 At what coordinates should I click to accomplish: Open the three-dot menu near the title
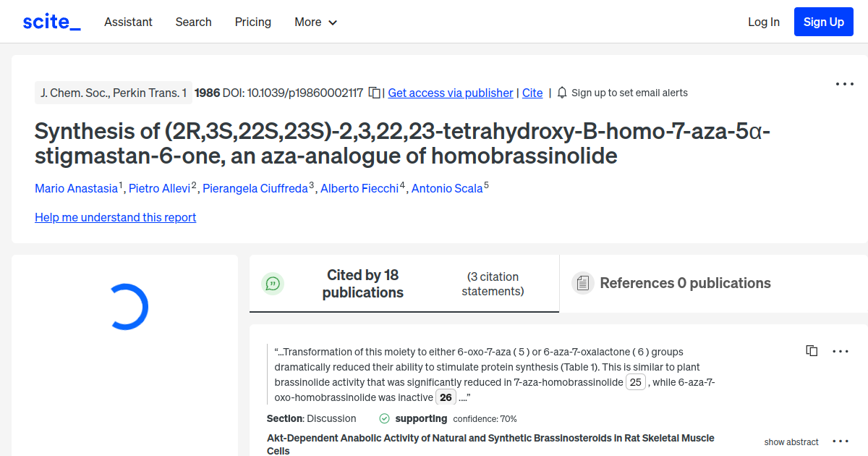coord(844,84)
